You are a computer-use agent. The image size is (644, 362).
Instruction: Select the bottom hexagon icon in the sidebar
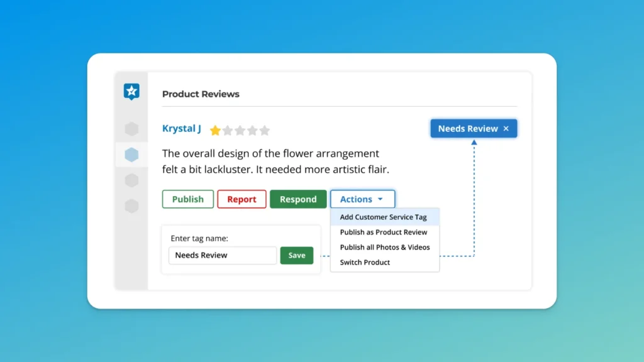coord(131,205)
